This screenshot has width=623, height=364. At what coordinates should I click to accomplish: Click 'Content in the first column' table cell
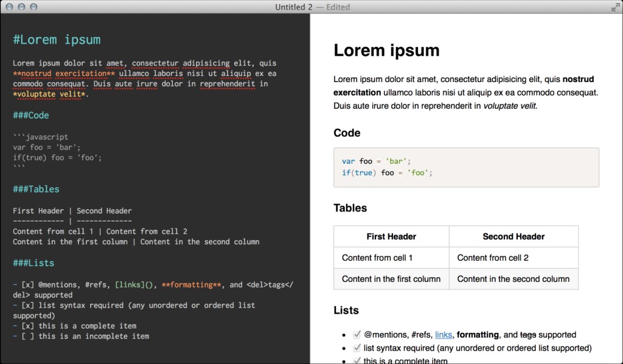point(391,279)
